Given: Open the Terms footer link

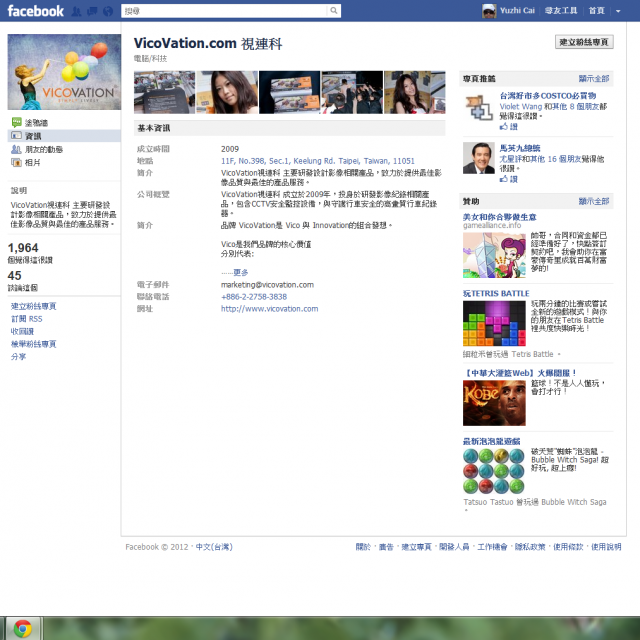Looking at the screenshot, I should 568,547.
